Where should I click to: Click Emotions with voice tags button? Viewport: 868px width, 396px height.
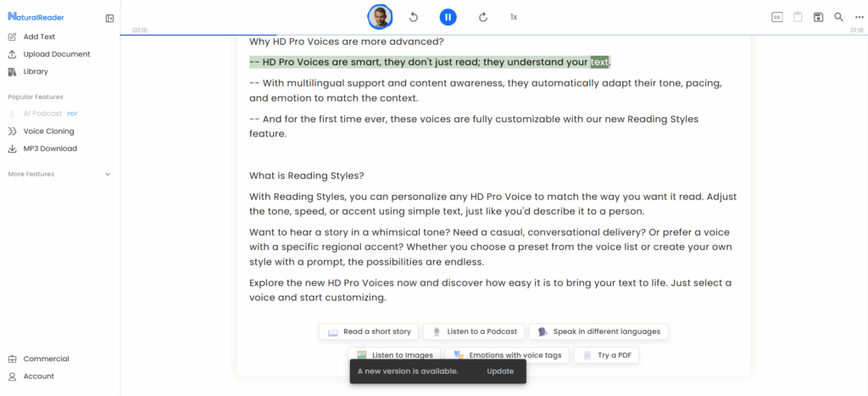(x=507, y=355)
